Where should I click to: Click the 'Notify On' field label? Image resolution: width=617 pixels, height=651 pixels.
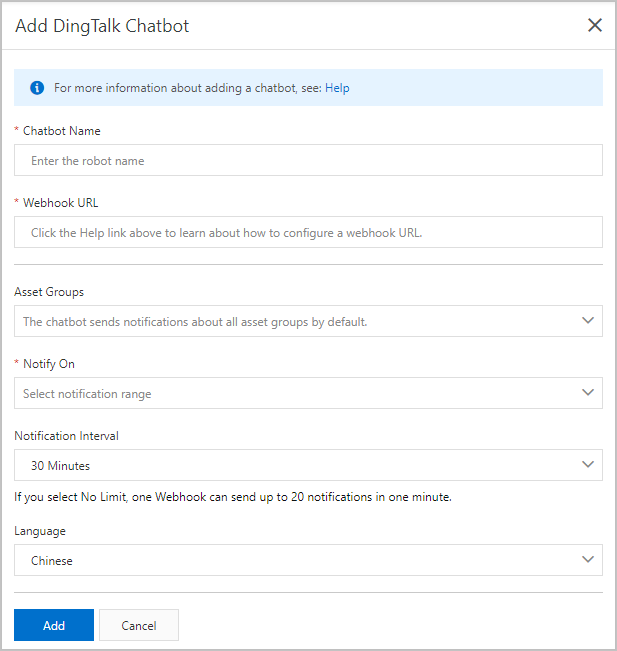pos(49,363)
